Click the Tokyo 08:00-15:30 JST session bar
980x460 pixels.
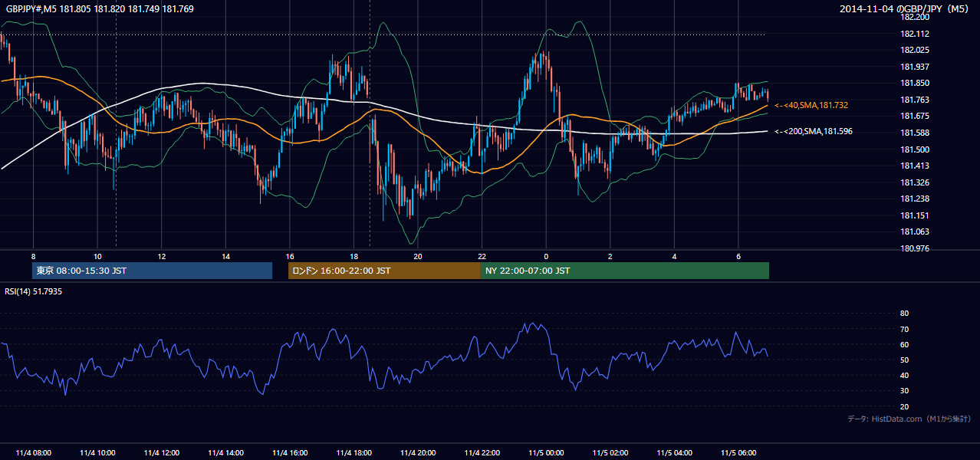pos(153,271)
